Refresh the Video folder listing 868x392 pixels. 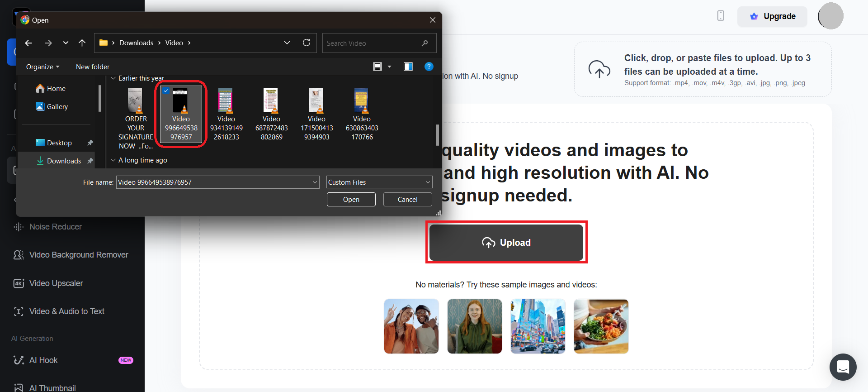pyautogui.click(x=307, y=43)
